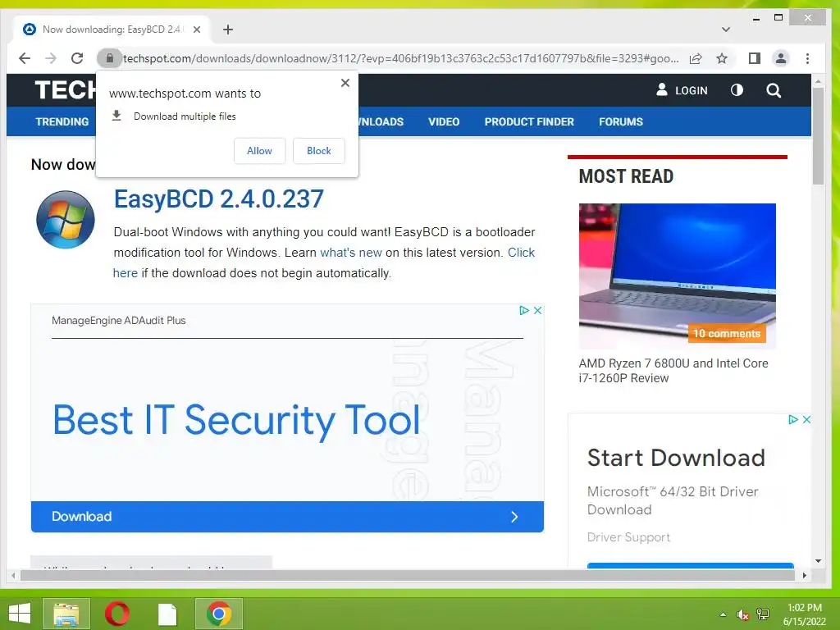Toggle TechSpot dark mode contrast icon
840x630 pixels.
(737, 90)
